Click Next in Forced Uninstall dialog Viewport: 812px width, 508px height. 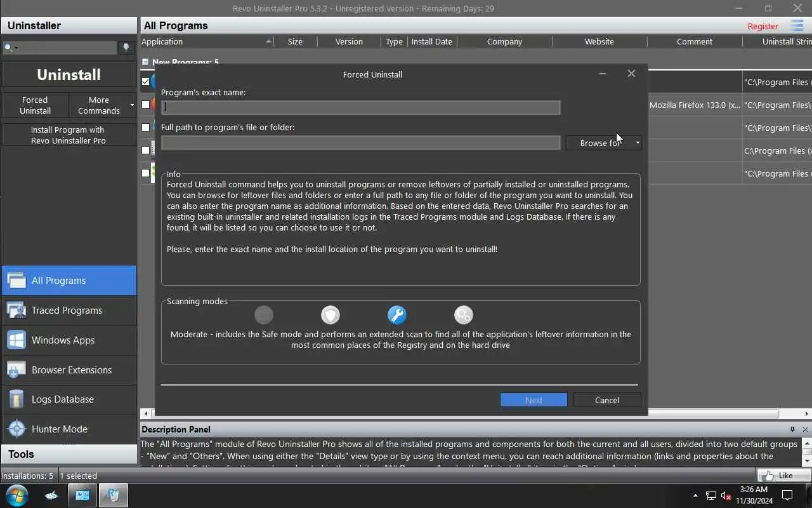click(x=534, y=400)
